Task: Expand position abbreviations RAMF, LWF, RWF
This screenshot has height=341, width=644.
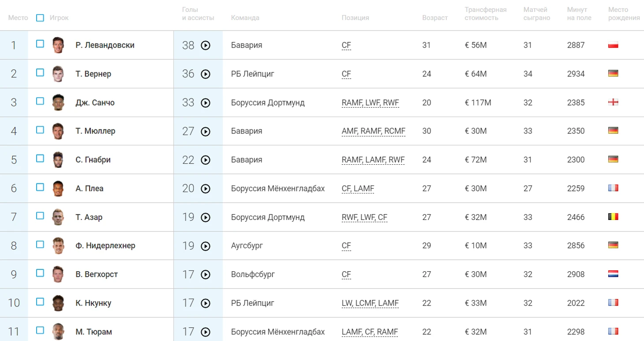Action: pos(370,103)
